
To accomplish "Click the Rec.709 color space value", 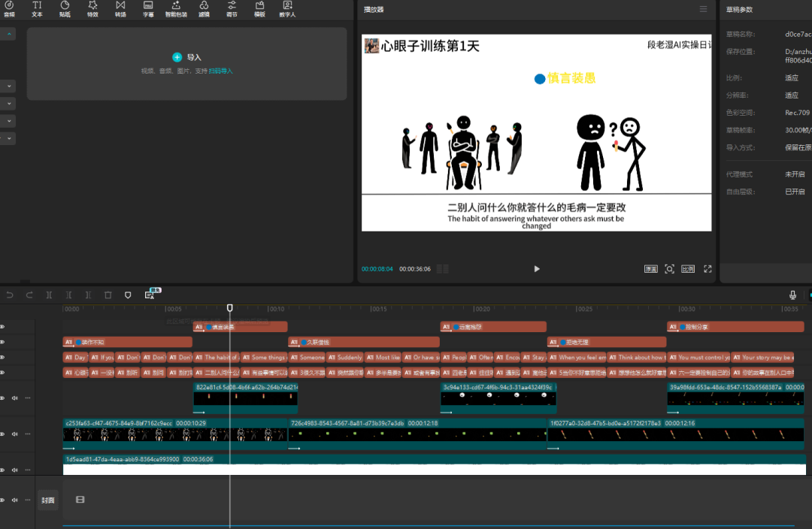I will coord(797,113).
